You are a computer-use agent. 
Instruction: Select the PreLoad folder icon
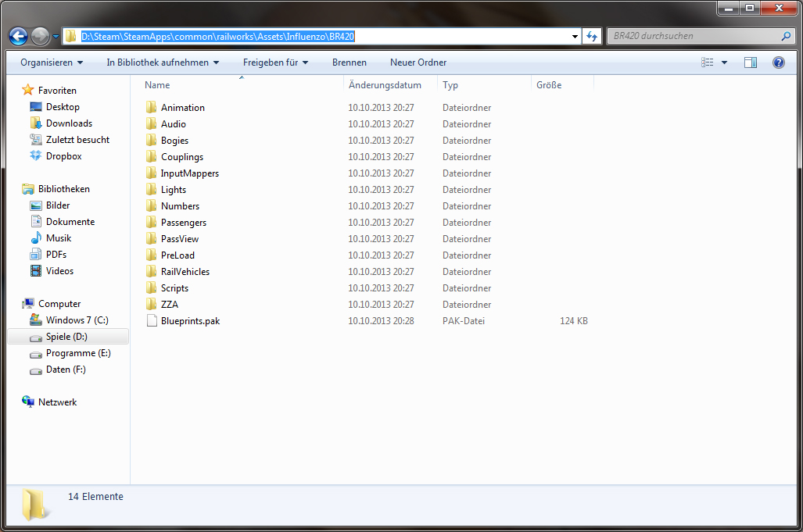pyautogui.click(x=151, y=255)
